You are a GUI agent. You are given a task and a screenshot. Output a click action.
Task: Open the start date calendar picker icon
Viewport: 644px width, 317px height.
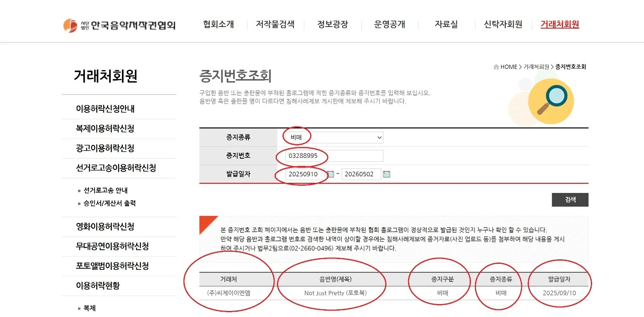330,174
